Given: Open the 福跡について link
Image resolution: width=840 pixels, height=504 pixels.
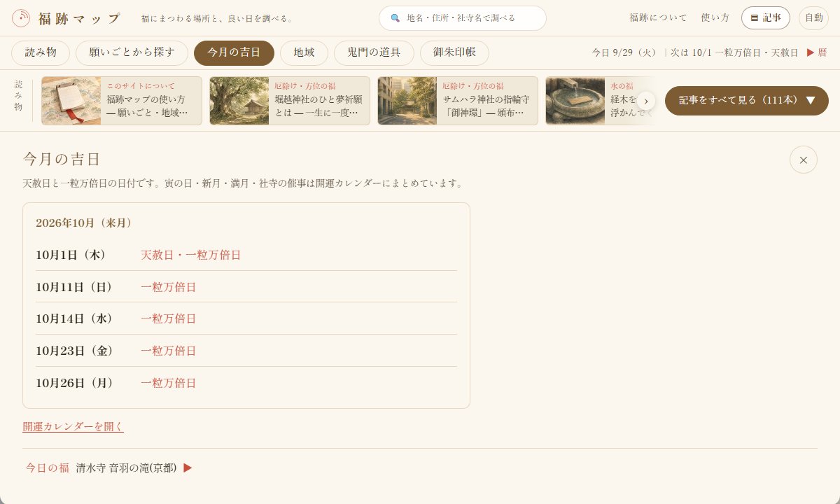Looking at the screenshot, I should click(658, 18).
